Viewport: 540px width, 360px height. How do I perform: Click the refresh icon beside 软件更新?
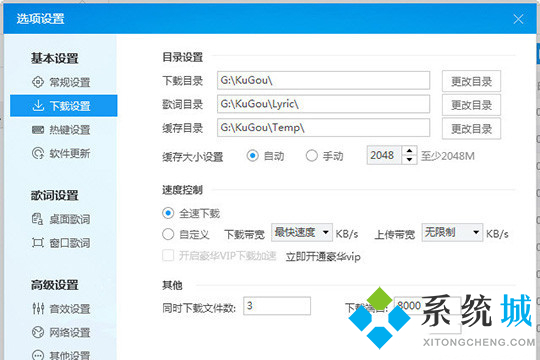tap(38, 153)
